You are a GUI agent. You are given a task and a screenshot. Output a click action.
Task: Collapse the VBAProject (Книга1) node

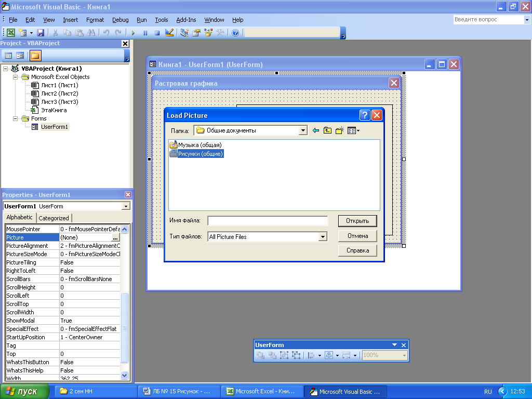(x=5, y=69)
